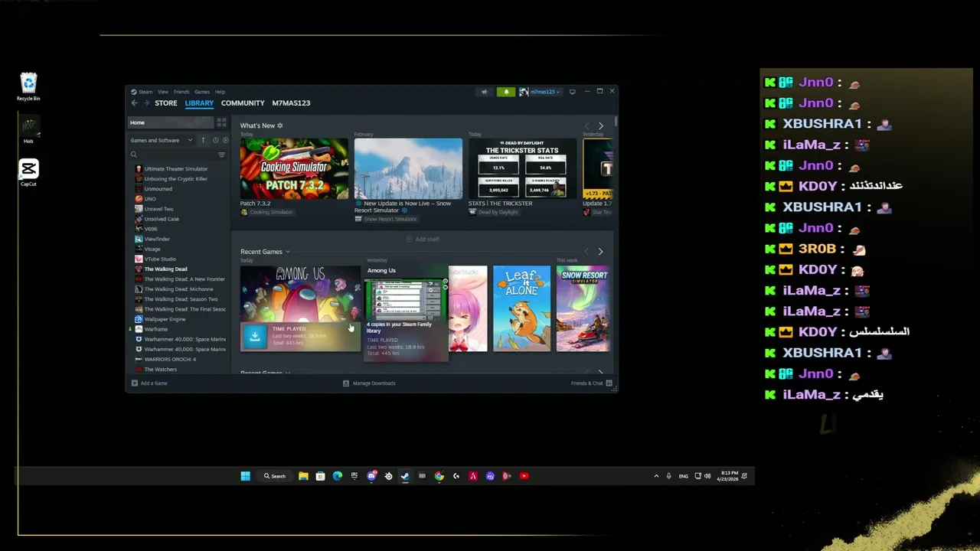Open Microsoft Edge from the taskbar
Viewport: 980px width, 551px height.
click(337, 476)
